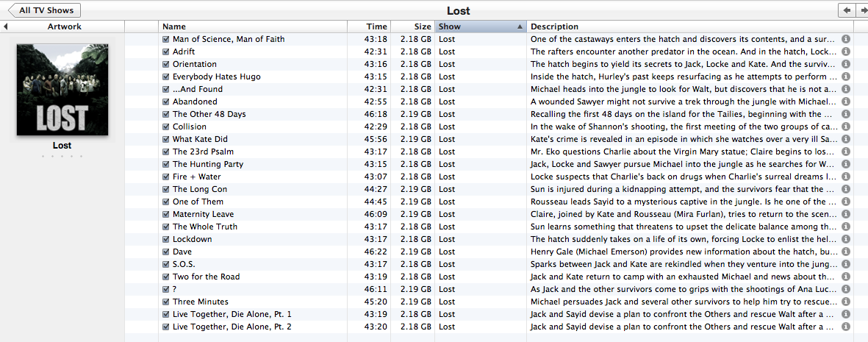Click the previous arrow button at top right
868x342 pixels.
coord(847,10)
